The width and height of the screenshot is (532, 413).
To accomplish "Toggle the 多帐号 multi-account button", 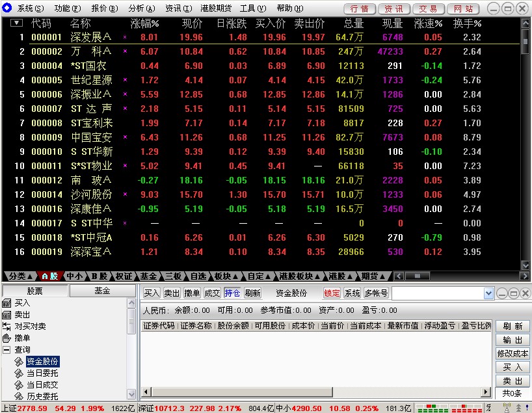I will pos(376,293).
